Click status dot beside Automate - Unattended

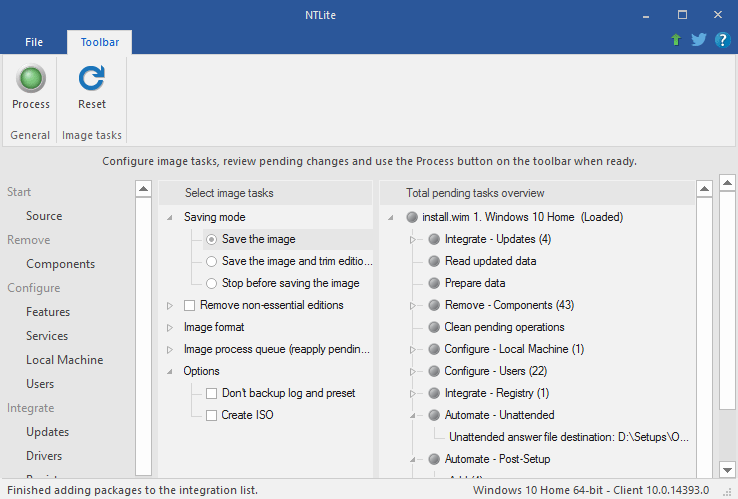(434, 415)
